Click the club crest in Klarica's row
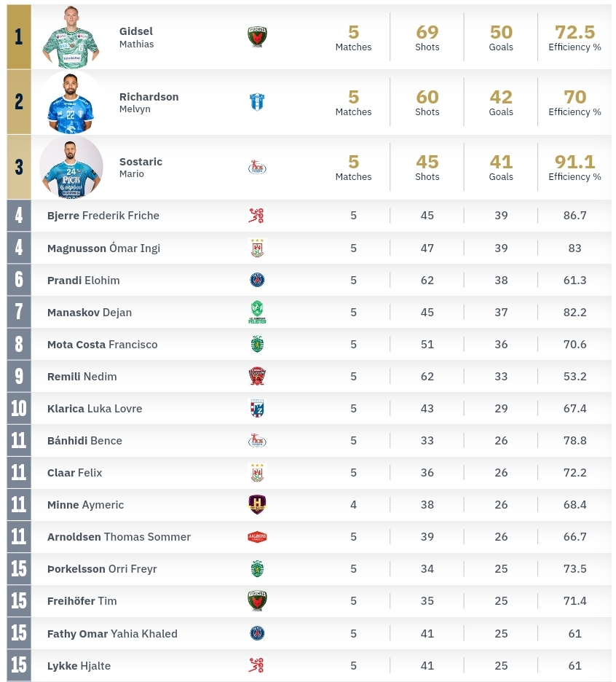This screenshot has width=616, height=682. click(257, 408)
